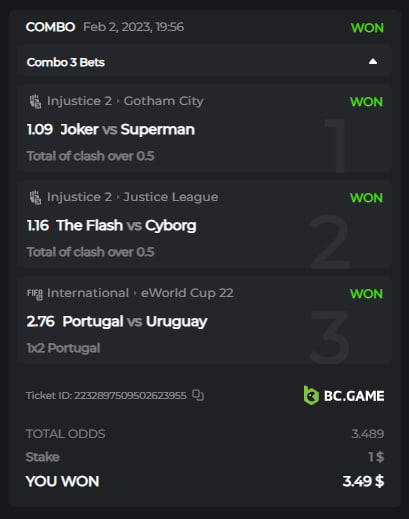Click the 2.76 odds value
409x519 pixels.
[40, 322]
